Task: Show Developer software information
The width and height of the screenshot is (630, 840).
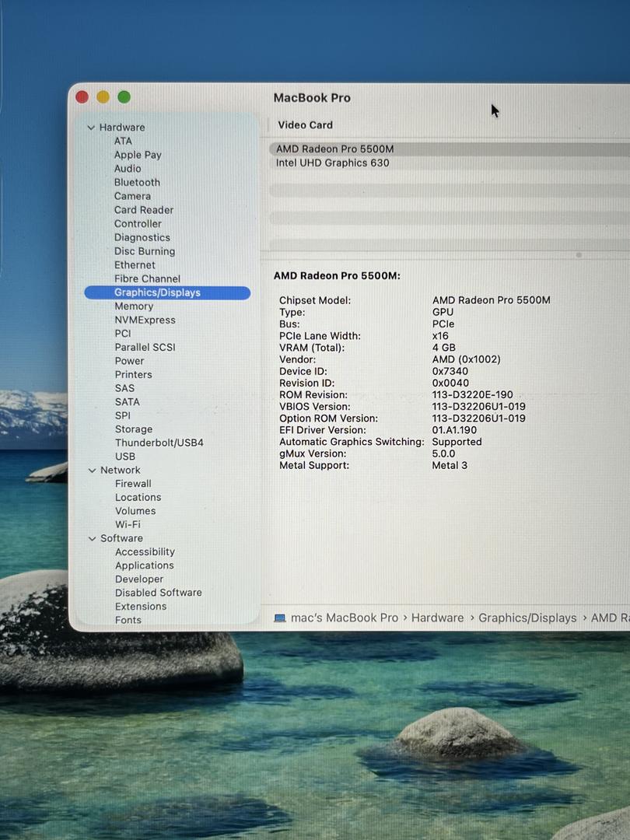Action: (139, 579)
